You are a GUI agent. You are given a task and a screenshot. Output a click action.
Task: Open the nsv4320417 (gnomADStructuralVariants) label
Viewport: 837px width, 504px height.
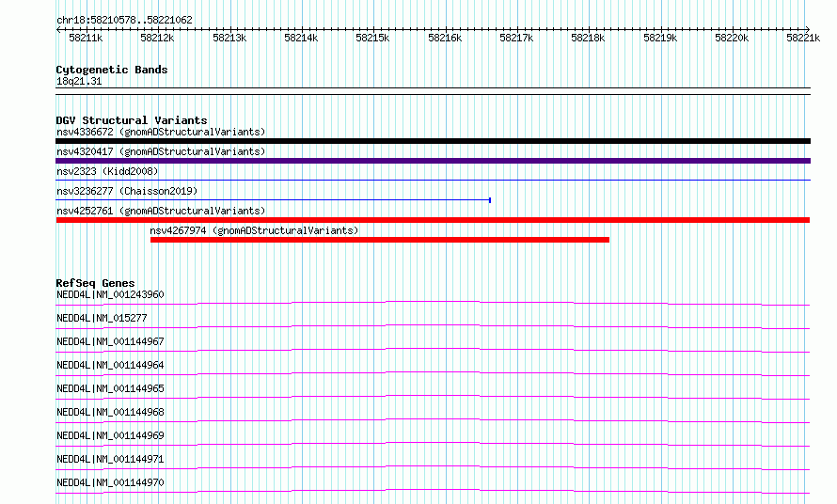[x=161, y=151]
